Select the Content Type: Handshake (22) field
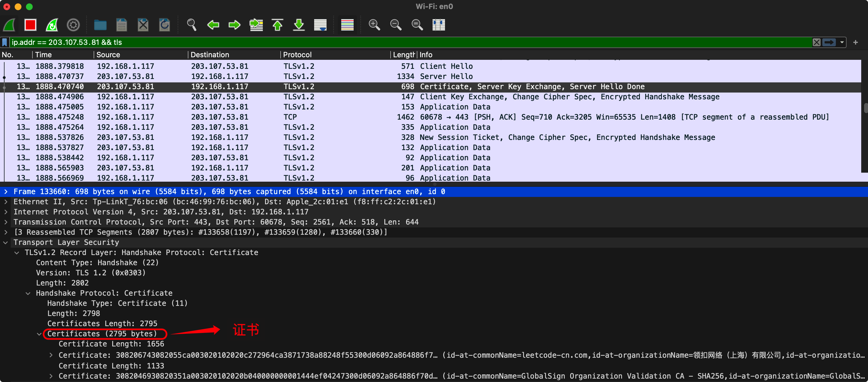 (97, 263)
